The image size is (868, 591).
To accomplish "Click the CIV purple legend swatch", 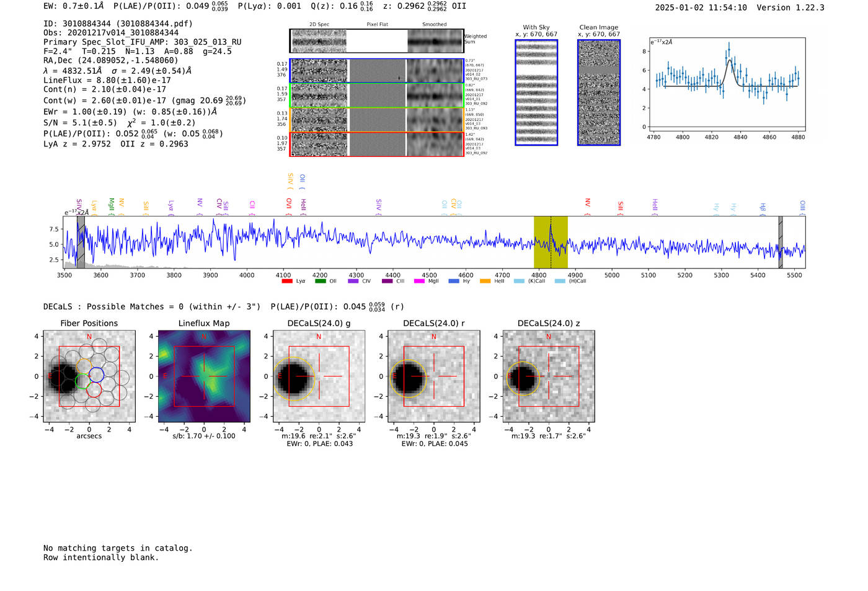I will 353,281.
